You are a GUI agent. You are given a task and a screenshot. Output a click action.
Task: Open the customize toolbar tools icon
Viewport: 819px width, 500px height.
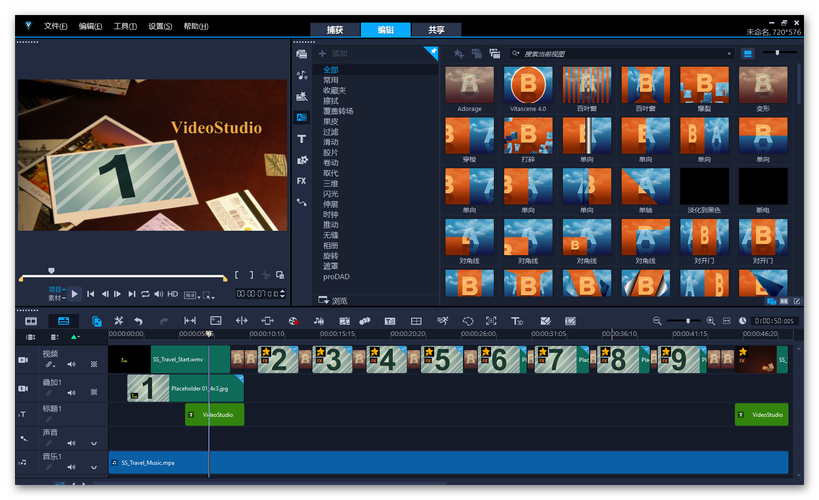(x=119, y=321)
